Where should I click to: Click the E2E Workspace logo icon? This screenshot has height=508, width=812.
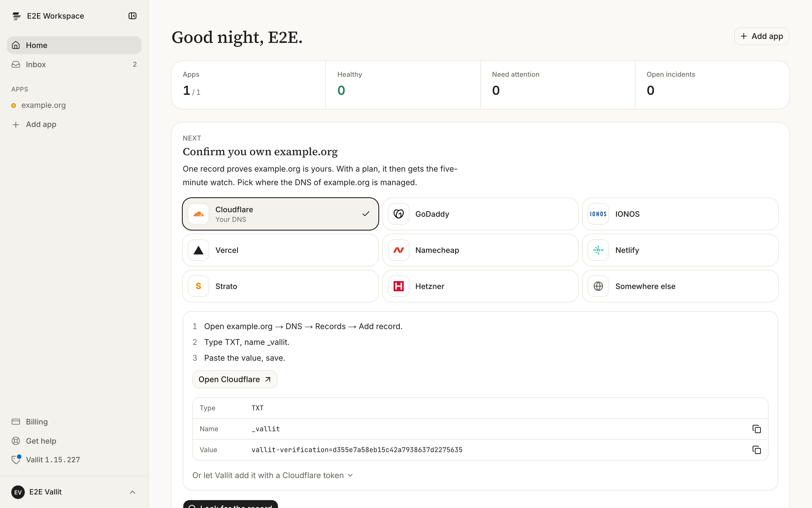16,16
